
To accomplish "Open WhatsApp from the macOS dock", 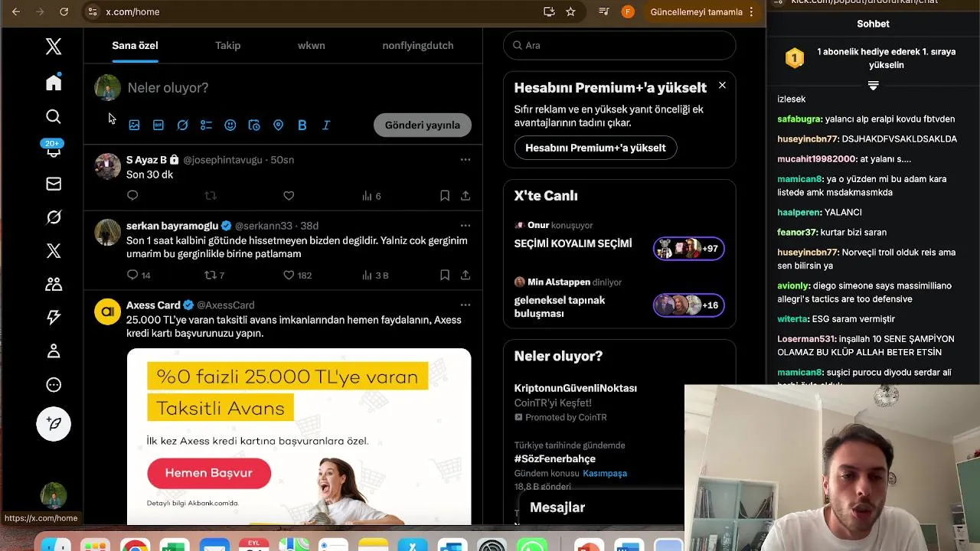I will (532, 545).
